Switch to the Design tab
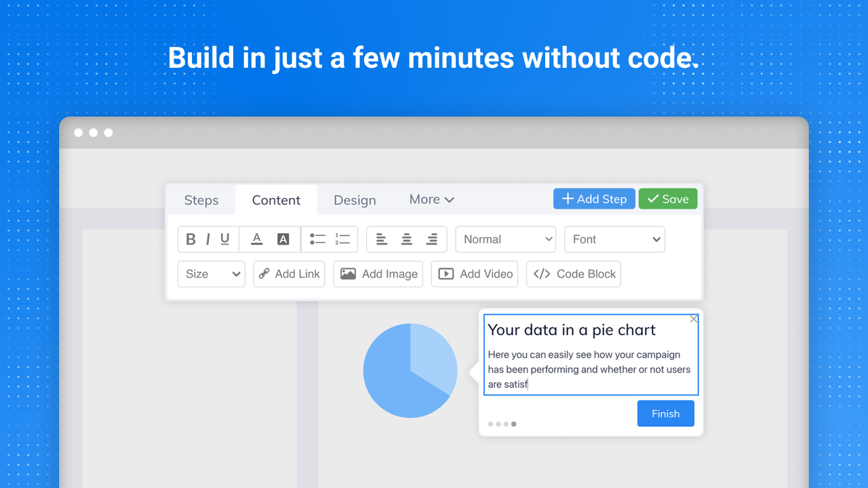The width and height of the screenshot is (868, 488). pos(355,200)
